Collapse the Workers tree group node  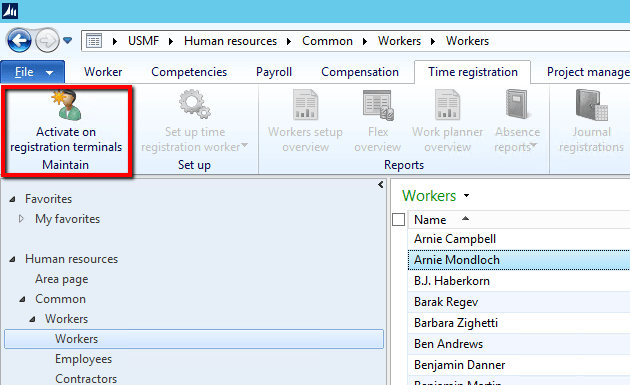click(33, 319)
